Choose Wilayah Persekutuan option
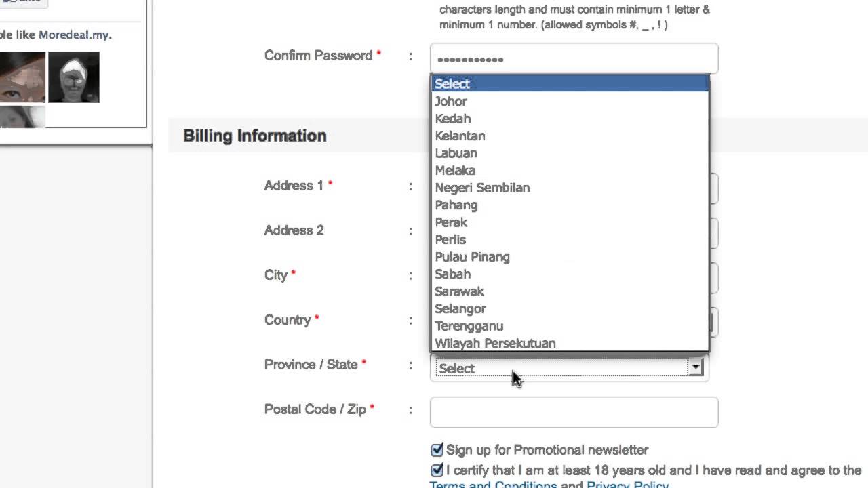This screenshot has width=868, height=488. click(495, 344)
